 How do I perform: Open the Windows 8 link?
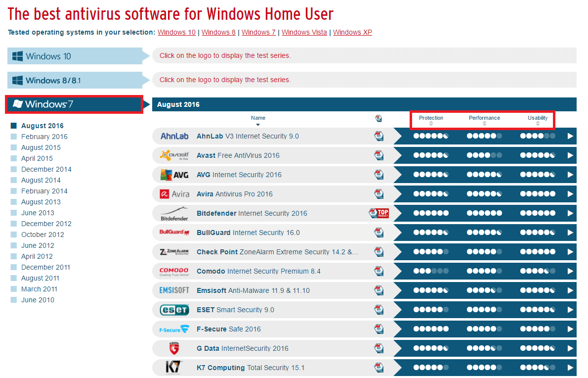(218, 32)
